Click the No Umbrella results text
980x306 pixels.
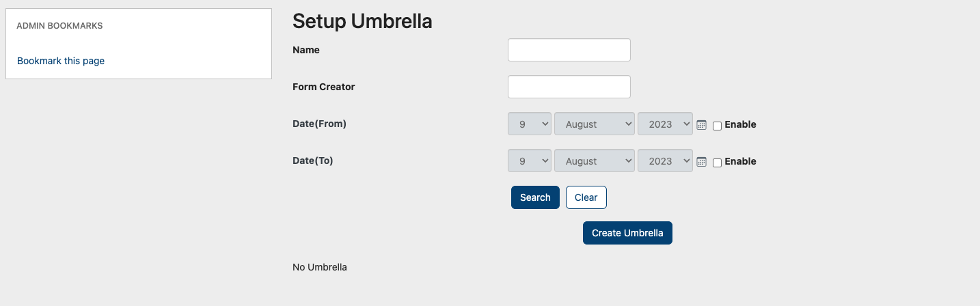320,267
